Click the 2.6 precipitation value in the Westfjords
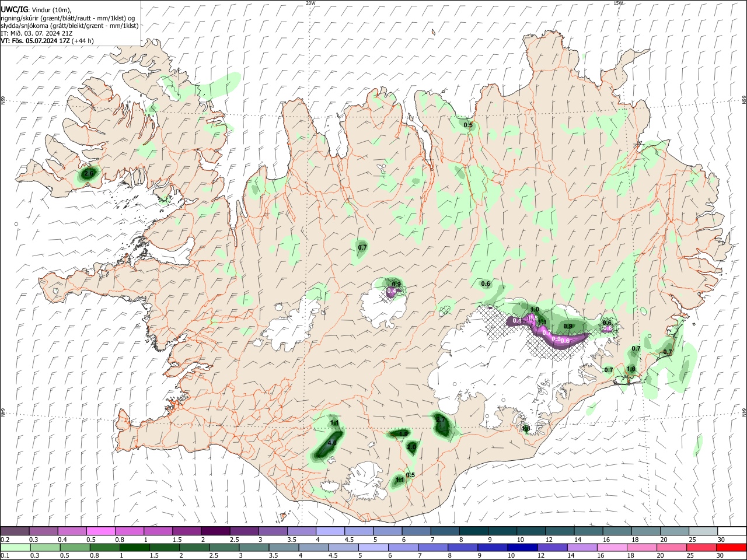The width and height of the screenshot is (747, 560). (x=89, y=174)
